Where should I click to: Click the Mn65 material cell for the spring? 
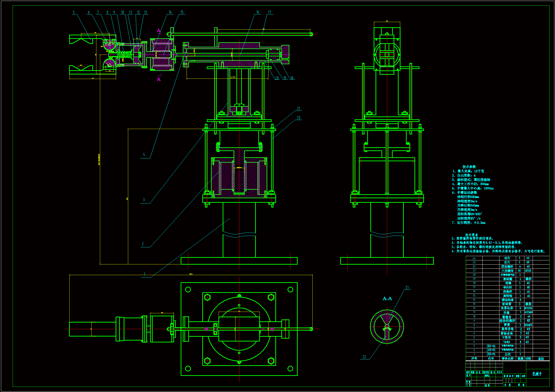(x=528, y=325)
